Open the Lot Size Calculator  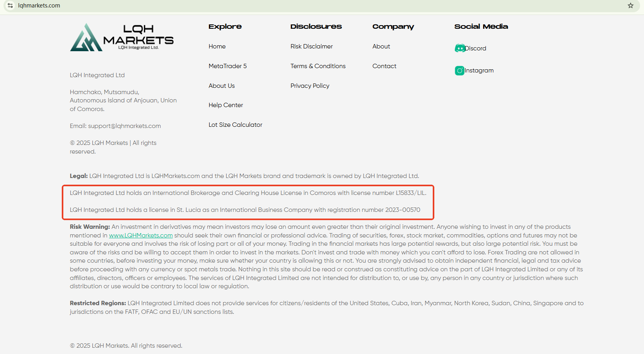tap(235, 125)
